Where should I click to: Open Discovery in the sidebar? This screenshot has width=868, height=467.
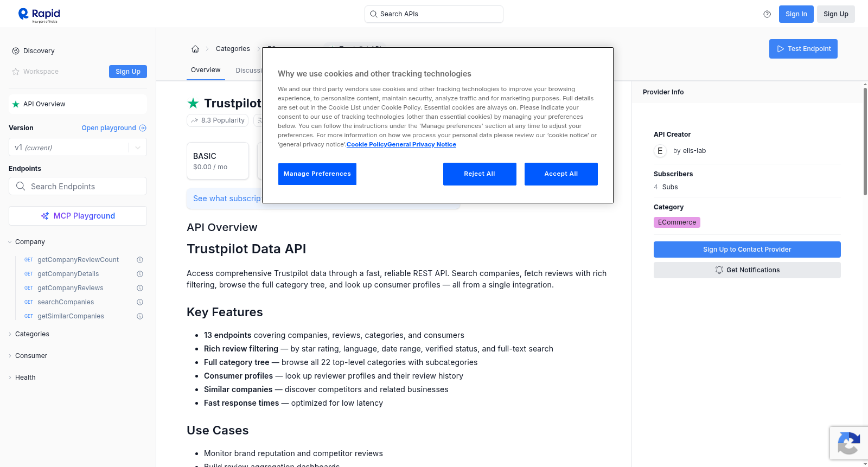click(39, 51)
